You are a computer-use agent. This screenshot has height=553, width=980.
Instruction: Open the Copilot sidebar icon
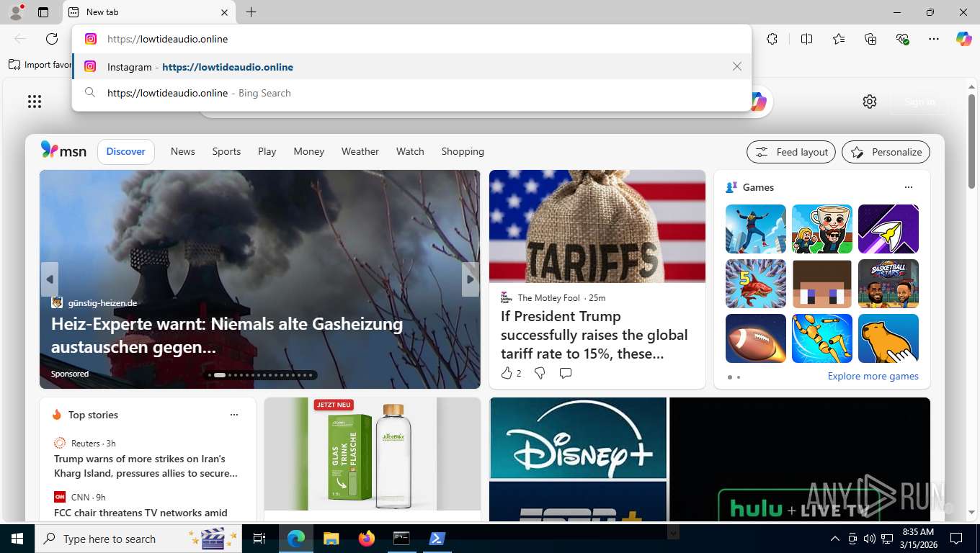click(964, 39)
